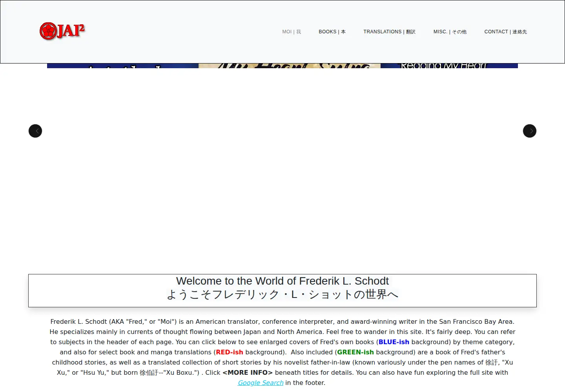Follow the Google Search link
This screenshot has width=565, height=392.
[261, 383]
